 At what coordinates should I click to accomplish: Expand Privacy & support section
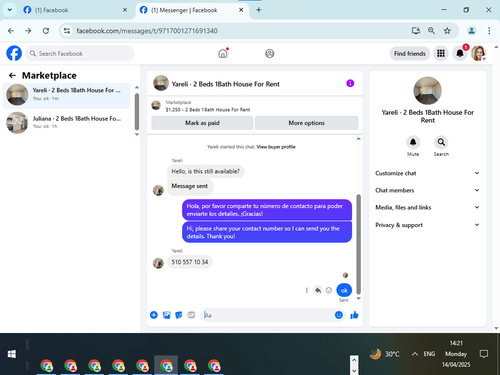coord(427,225)
